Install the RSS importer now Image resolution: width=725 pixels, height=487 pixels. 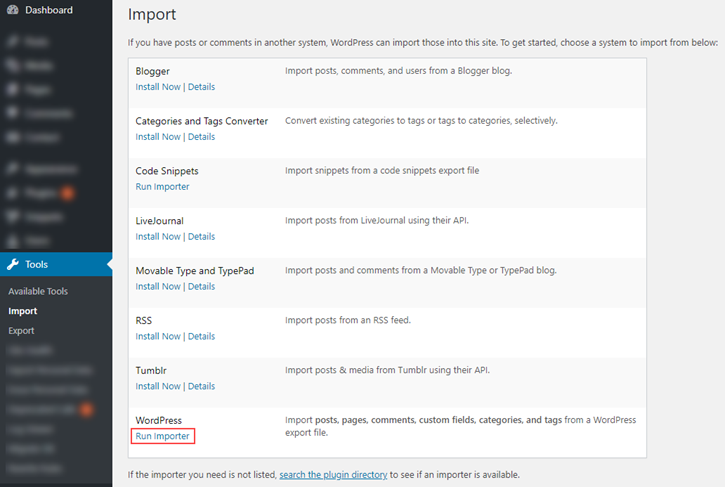click(158, 337)
